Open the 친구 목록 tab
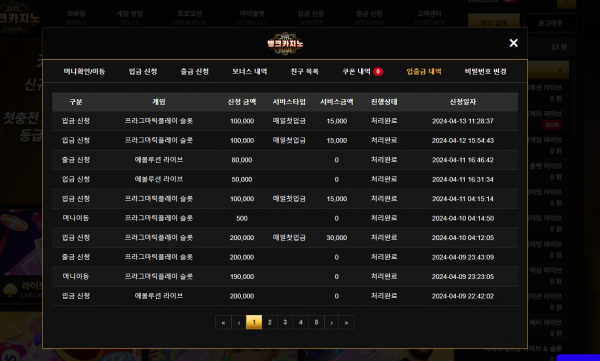The width and height of the screenshot is (600, 361). [305, 72]
